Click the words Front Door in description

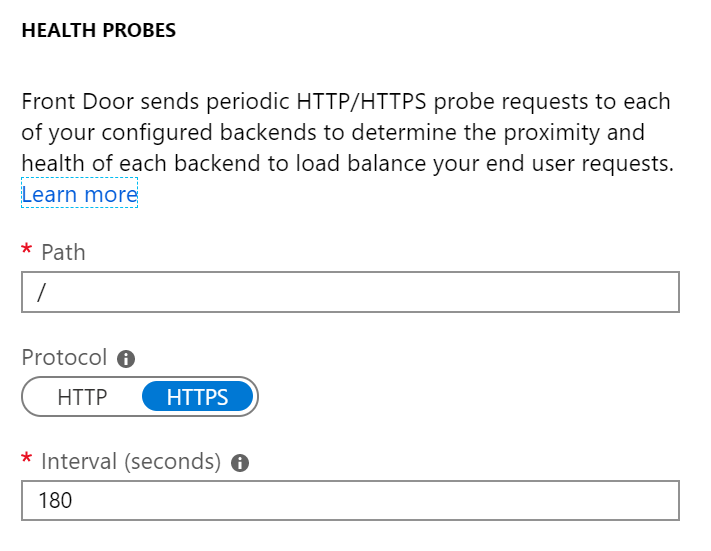coord(78,101)
